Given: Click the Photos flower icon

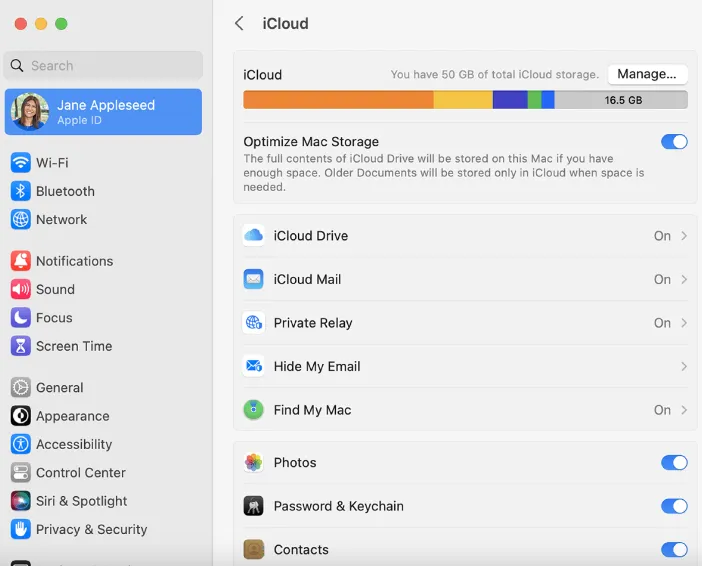Looking at the screenshot, I should point(253,463).
